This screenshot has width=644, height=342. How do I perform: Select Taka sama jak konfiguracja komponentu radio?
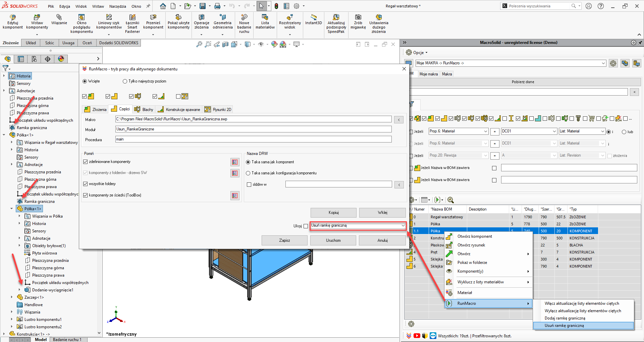tap(248, 173)
